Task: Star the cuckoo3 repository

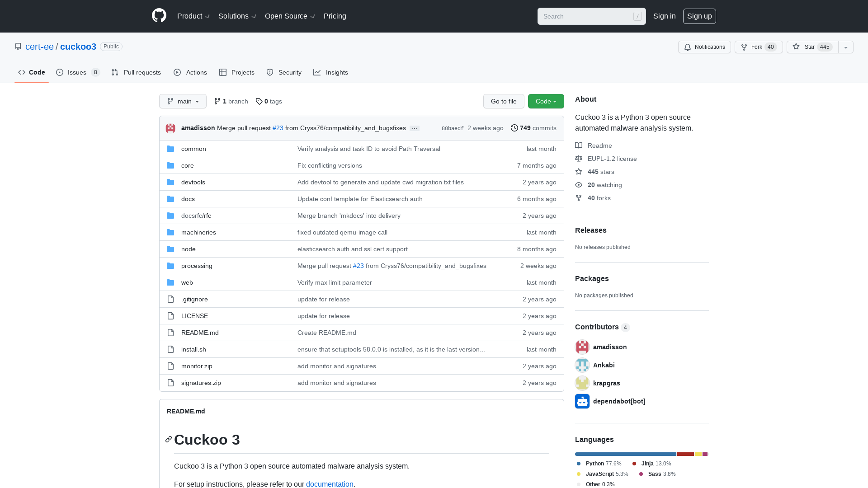Action: tap(812, 47)
